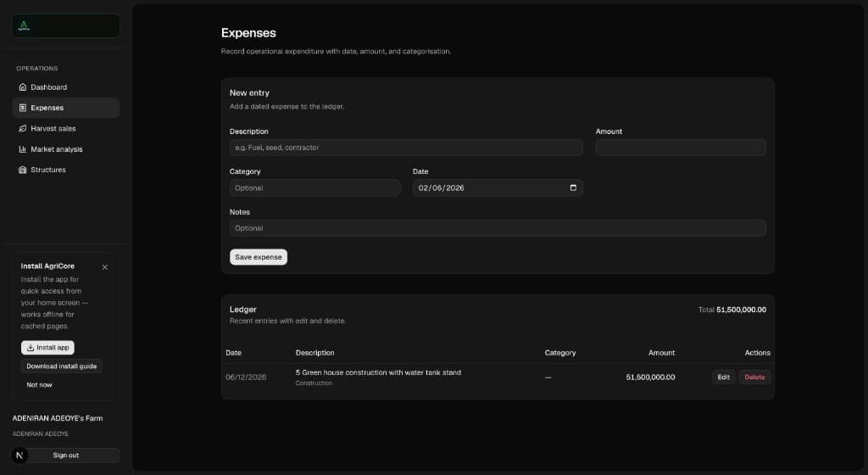Delete the Green house construction entry

click(x=754, y=377)
